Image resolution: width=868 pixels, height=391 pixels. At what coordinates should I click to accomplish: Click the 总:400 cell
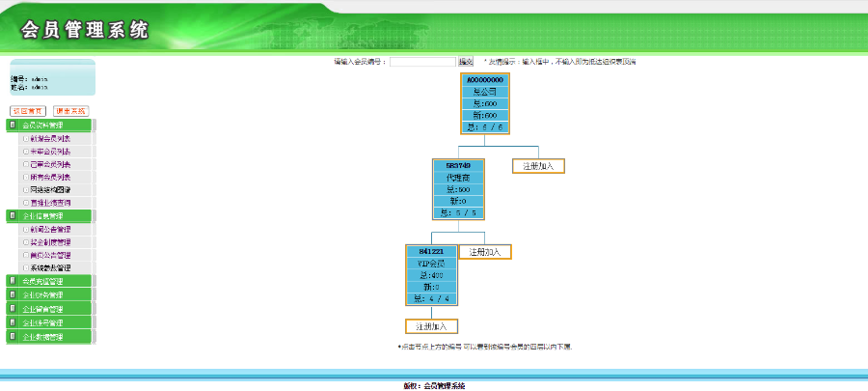pyautogui.click(x=432, y=275)
